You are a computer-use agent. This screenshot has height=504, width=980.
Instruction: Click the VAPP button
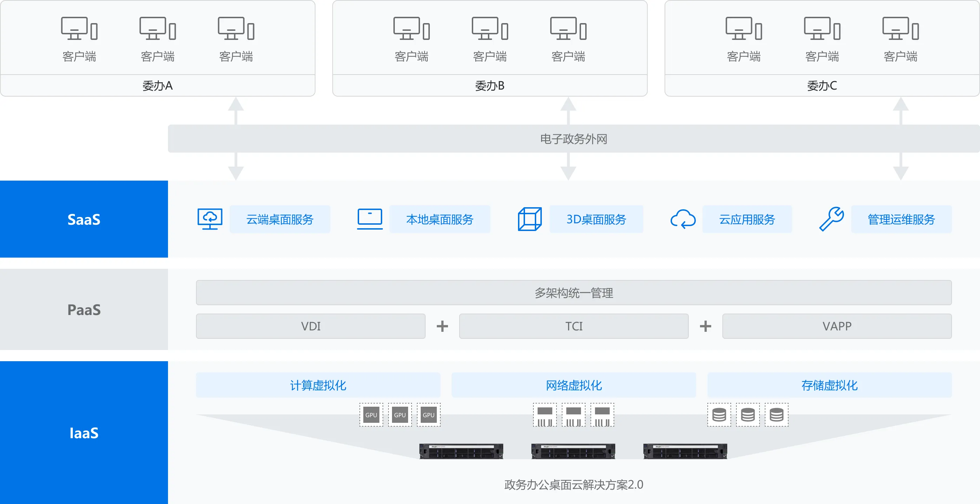point(836,326)
